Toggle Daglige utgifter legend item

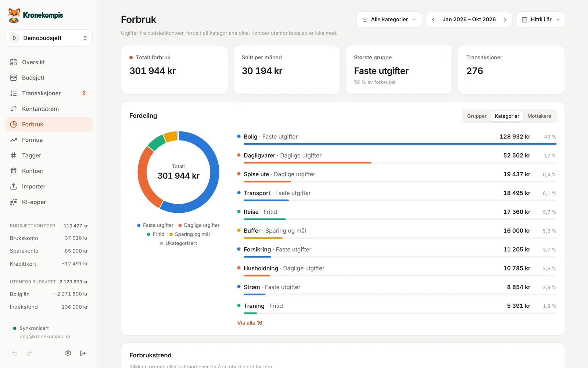point(199,225)
